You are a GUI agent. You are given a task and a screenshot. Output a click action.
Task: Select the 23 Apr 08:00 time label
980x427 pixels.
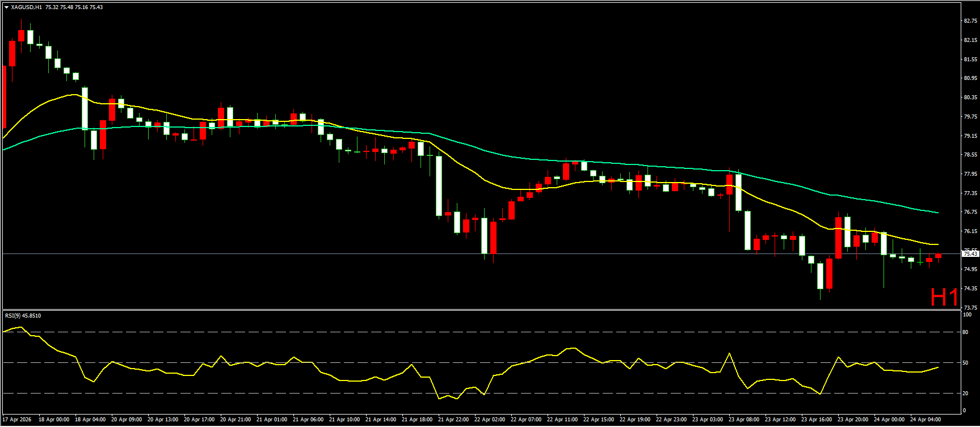tap(744, 420)
